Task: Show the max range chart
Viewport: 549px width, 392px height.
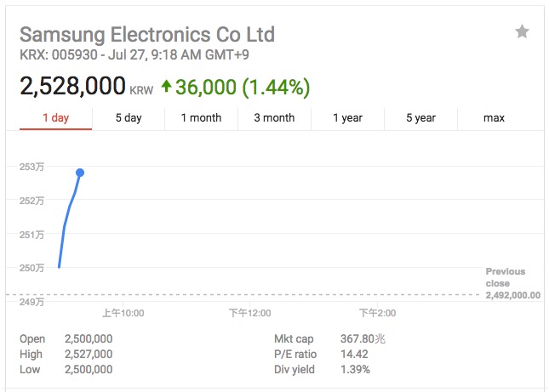Action: tap(494, 118)
